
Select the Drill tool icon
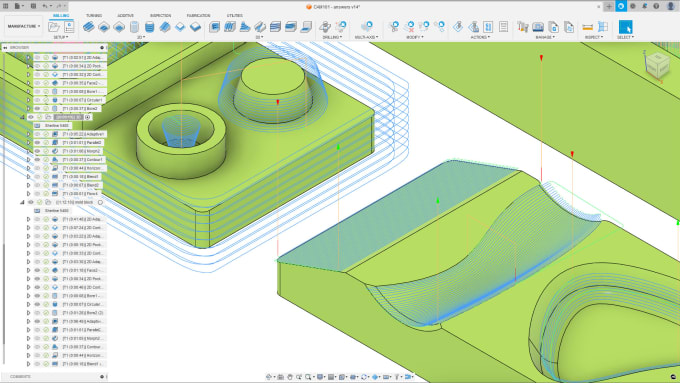[324, 27]
